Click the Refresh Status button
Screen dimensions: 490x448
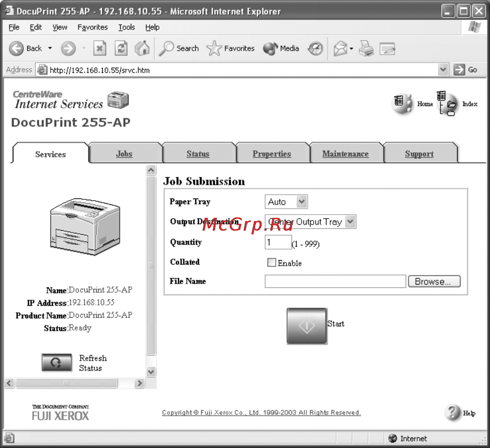(57, 363)
